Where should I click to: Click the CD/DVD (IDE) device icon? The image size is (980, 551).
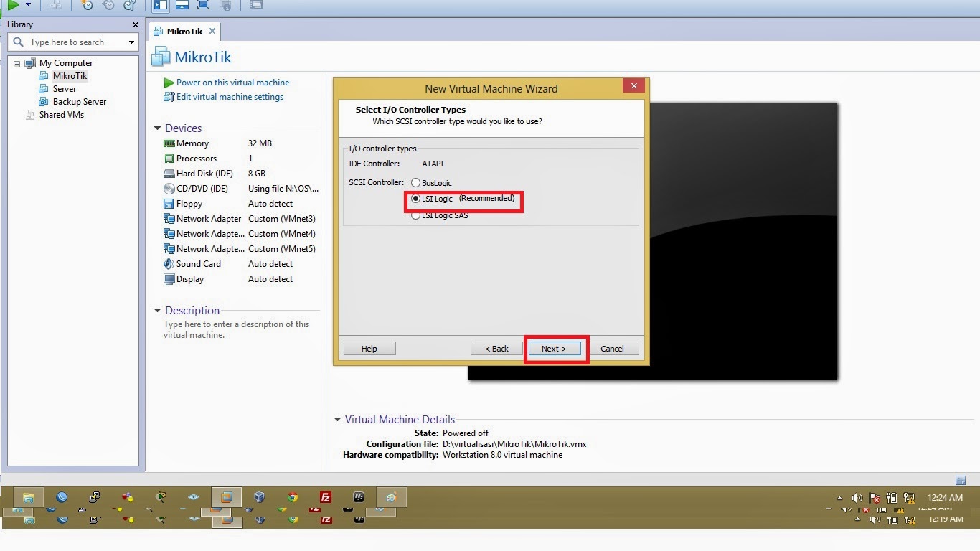click(169, 189)
